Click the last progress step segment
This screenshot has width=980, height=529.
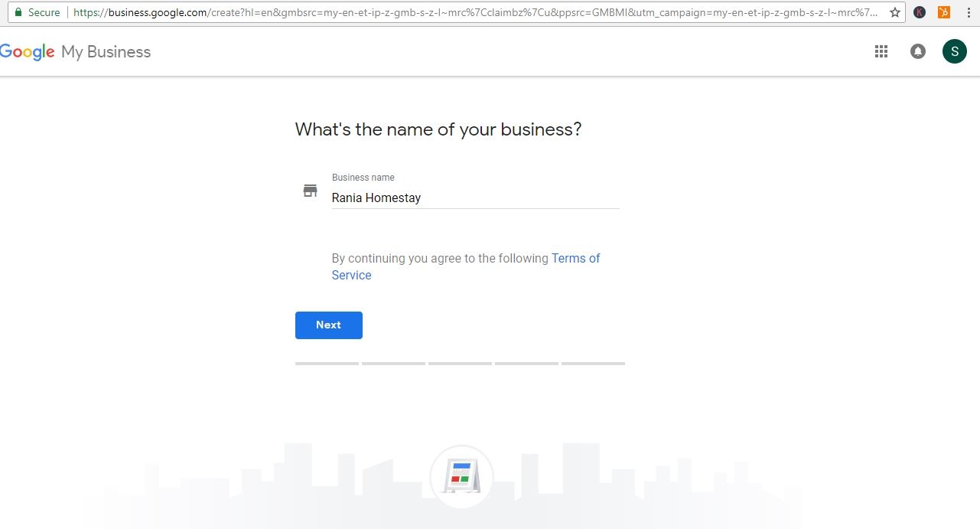click(x=593, y=363)
